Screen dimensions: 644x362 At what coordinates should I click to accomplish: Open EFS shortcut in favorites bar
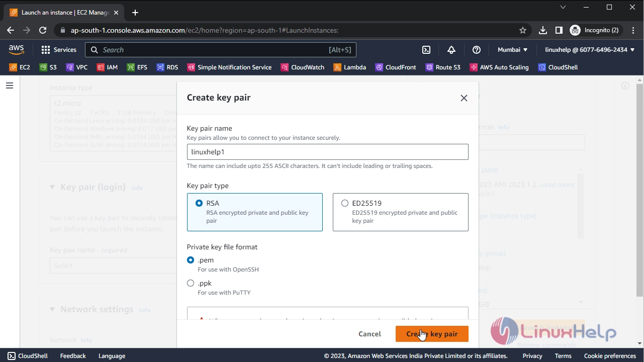point(137,67)
